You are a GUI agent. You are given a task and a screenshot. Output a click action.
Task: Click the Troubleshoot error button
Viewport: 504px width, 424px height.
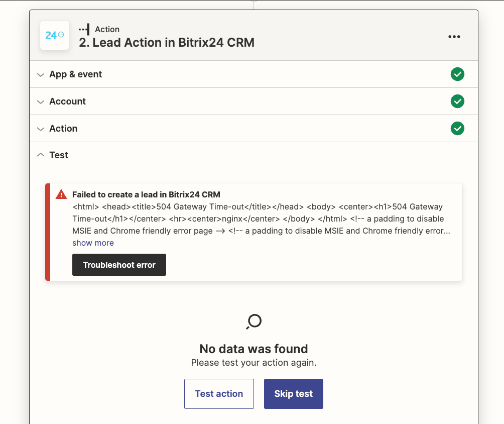[119, 265]
